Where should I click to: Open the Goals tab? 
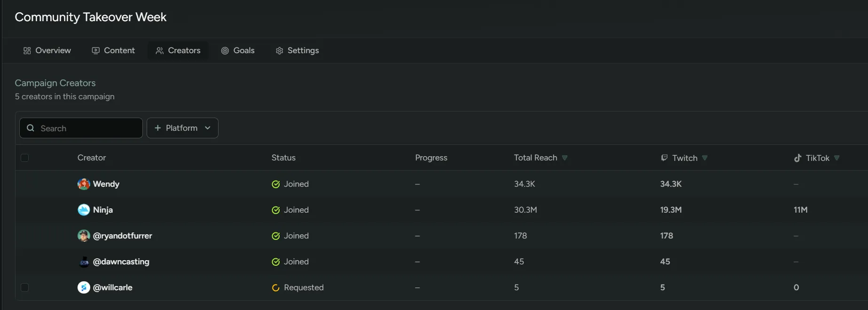point(238,50)
